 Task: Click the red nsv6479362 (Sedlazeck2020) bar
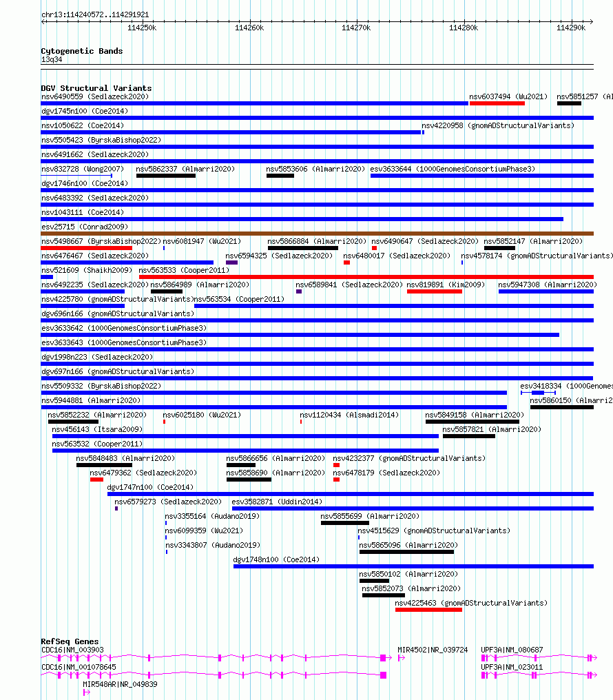point(97,480)
